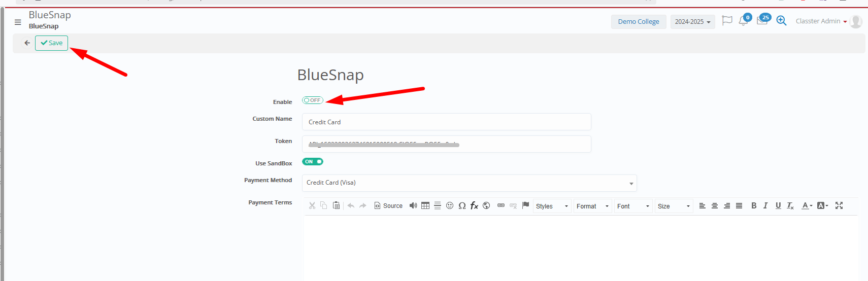Toggle bold formatting in editor
Image resolution: width=868 pixels, height=281 pixels.
[754, 205]
